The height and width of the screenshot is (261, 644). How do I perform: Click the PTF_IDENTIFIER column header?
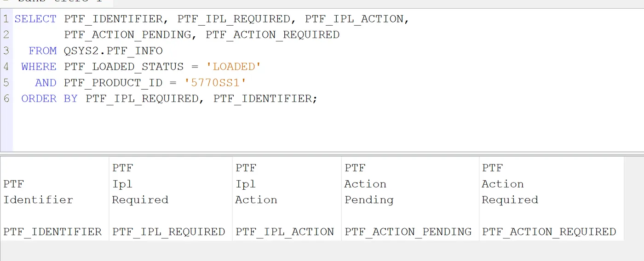coord(54,199)
